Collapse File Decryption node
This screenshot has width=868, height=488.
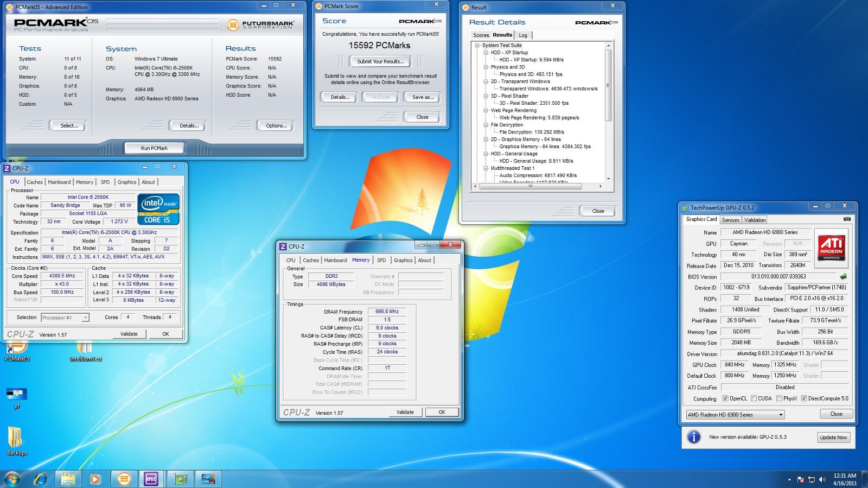coord(486,125)
